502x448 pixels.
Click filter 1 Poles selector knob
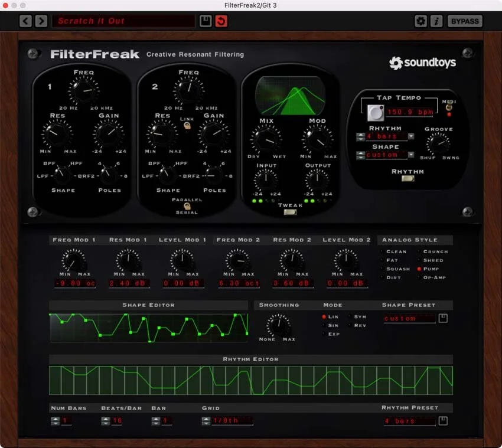(109, 175)
